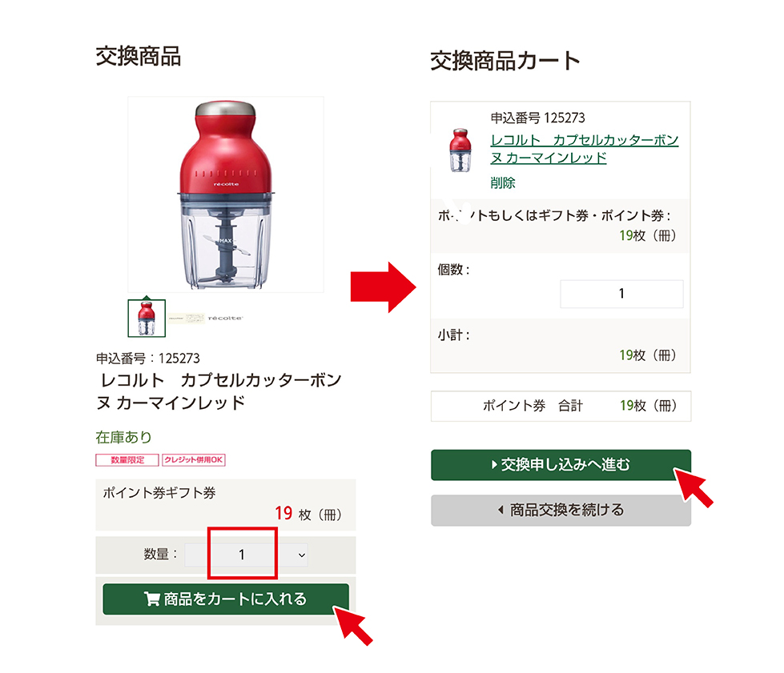Screen dimensions: 784x673
Task: Click the chevron arrow of the quantity selector
Action: [x=301, y=555]
